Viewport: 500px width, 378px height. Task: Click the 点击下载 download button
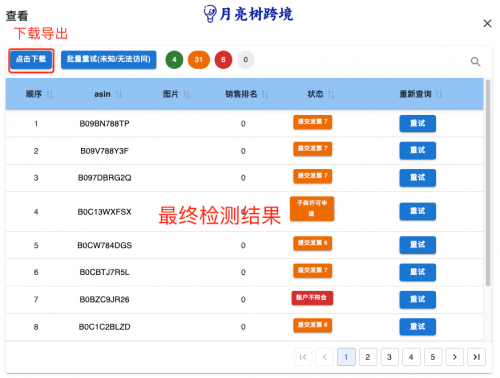point(31,60)
